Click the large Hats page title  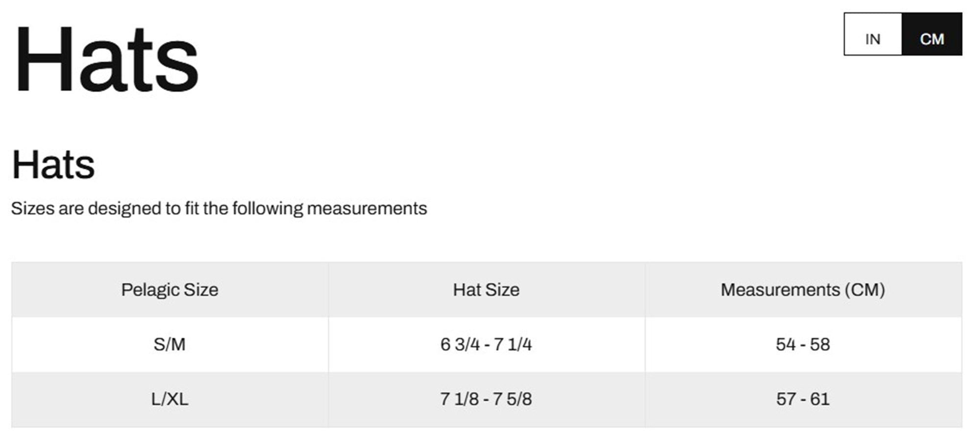[106, 59]
